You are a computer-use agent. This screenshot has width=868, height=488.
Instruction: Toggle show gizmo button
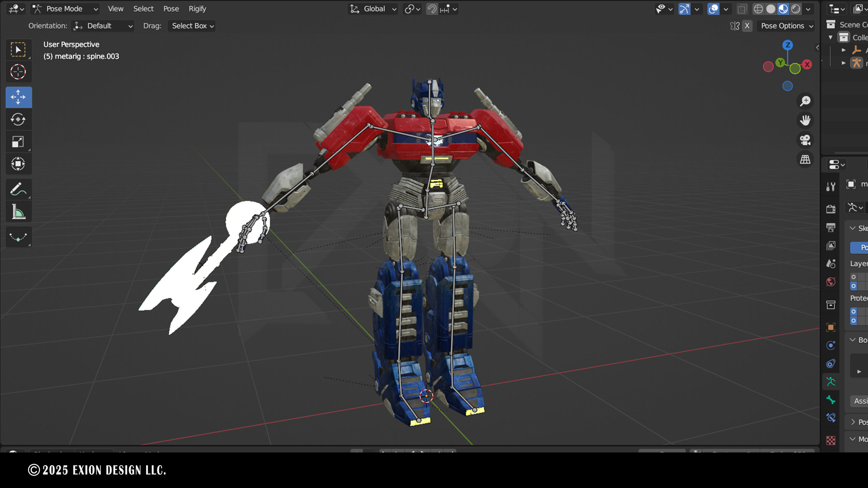[684, 9]
